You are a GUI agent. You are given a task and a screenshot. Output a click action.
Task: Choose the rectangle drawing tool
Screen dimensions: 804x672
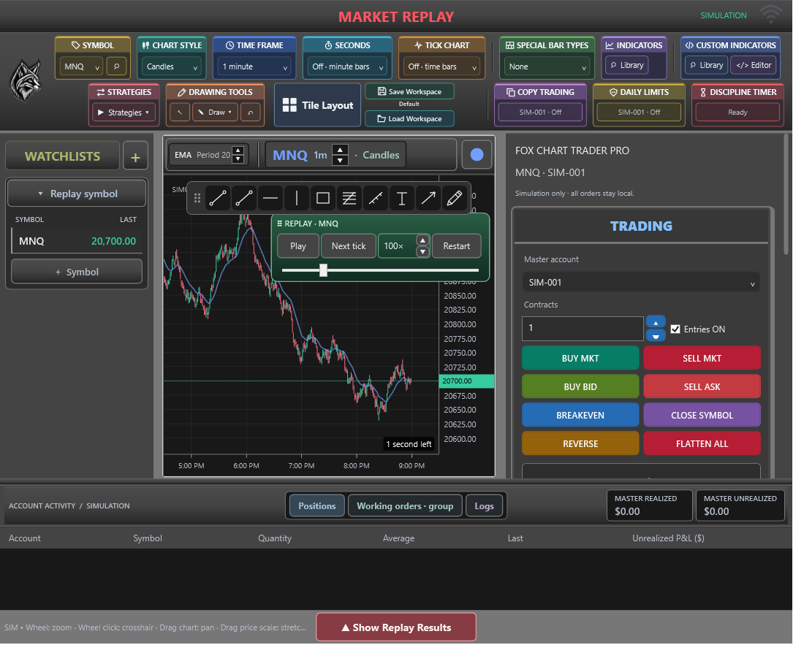point(323,199)
